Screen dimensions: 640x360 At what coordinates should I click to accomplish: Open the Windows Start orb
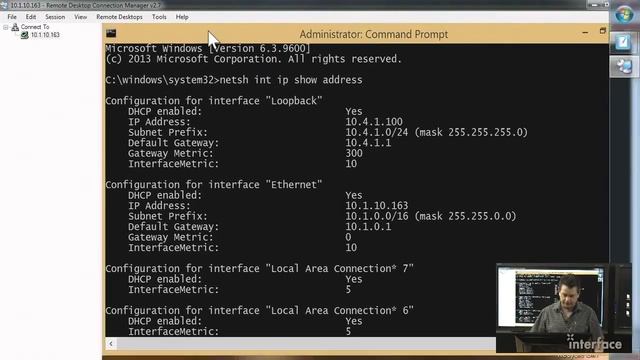pyautogui.click(x=624, y=15)
